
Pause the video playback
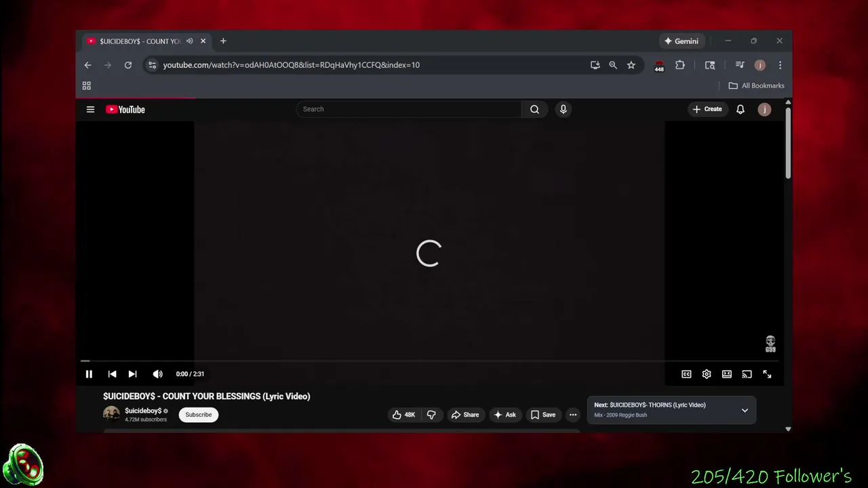coord(89,374)
